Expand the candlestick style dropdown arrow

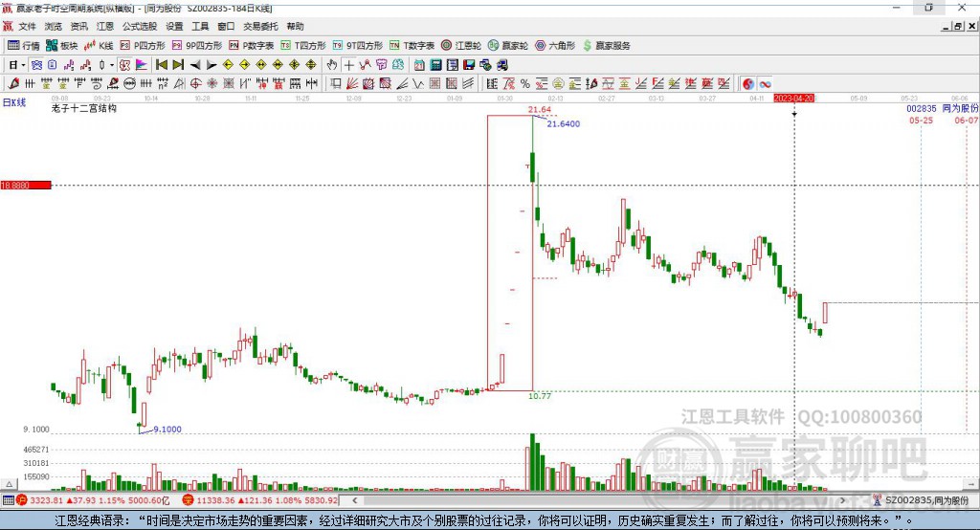(112, 64)
